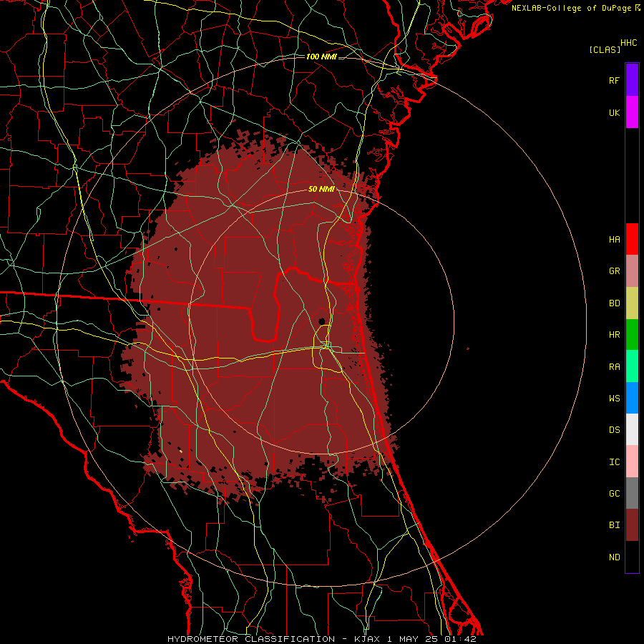Click the 50 NMI range ring label
This screenshot has height=644, width=644.
pyautogui.click(x=321, y=189)
